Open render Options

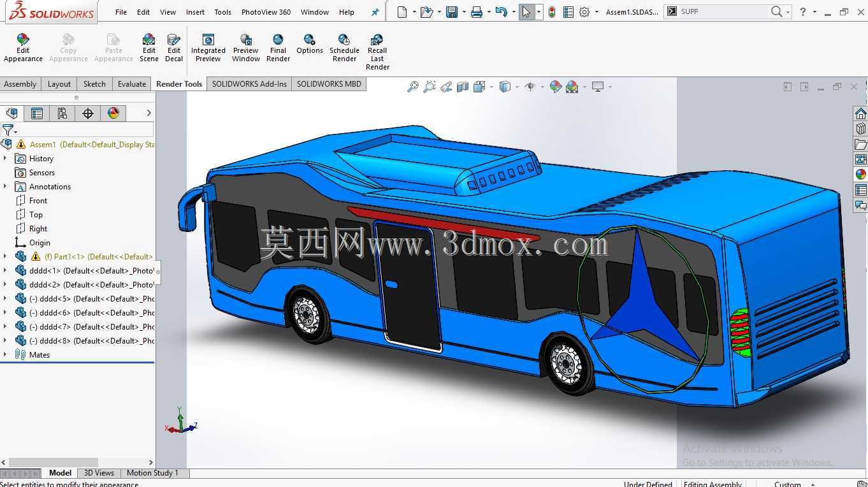pos(310,44)
